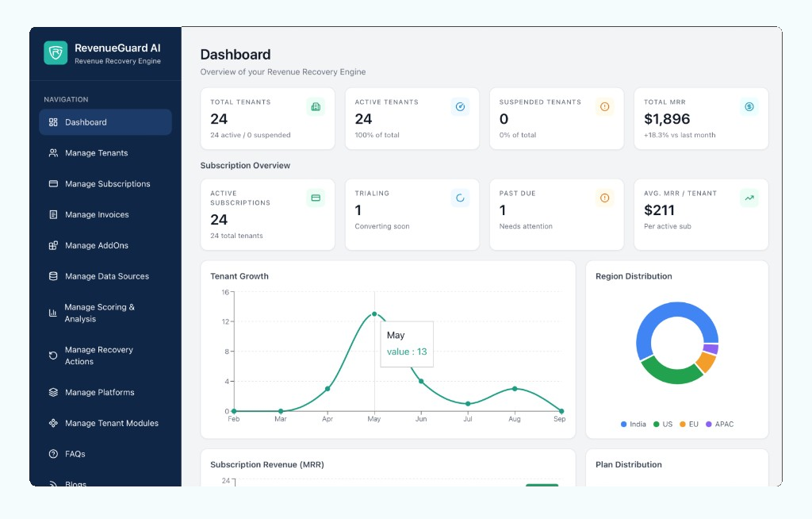Click the Manage Scoring & Analysis chart icon
The image size is (812, 519).
pyautogui.click(x=53, y=313)
